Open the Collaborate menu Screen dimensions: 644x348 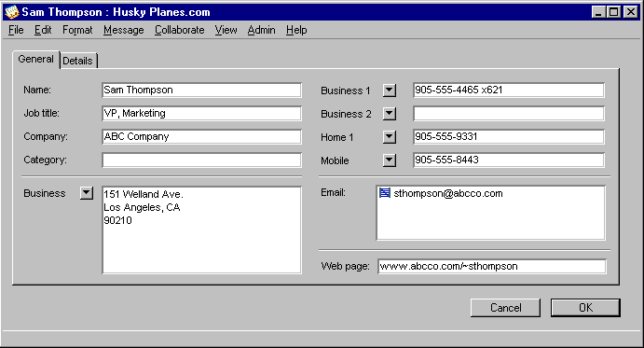point(180,30)
